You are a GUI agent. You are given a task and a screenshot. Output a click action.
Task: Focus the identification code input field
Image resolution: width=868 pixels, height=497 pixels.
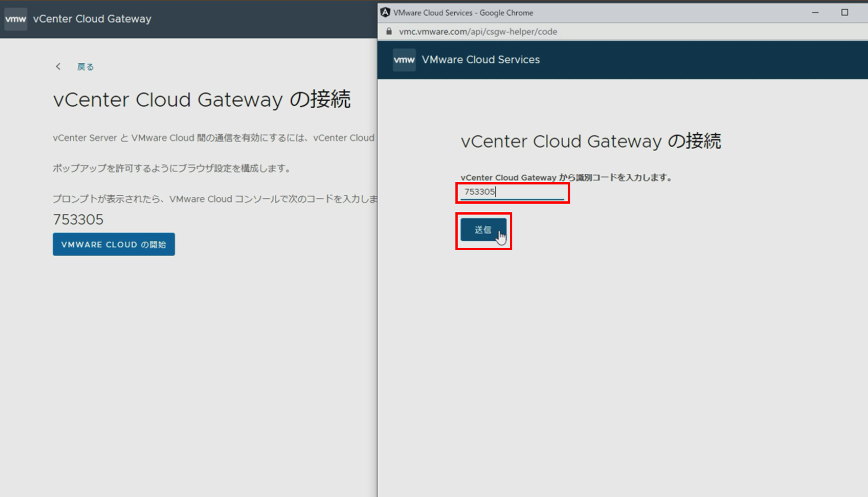[512, 192]
